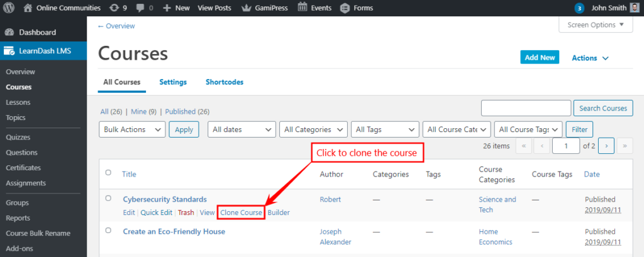644x257 pixels.
Task: Filter by Mine (9) courses
Action: tap(144, 111)
